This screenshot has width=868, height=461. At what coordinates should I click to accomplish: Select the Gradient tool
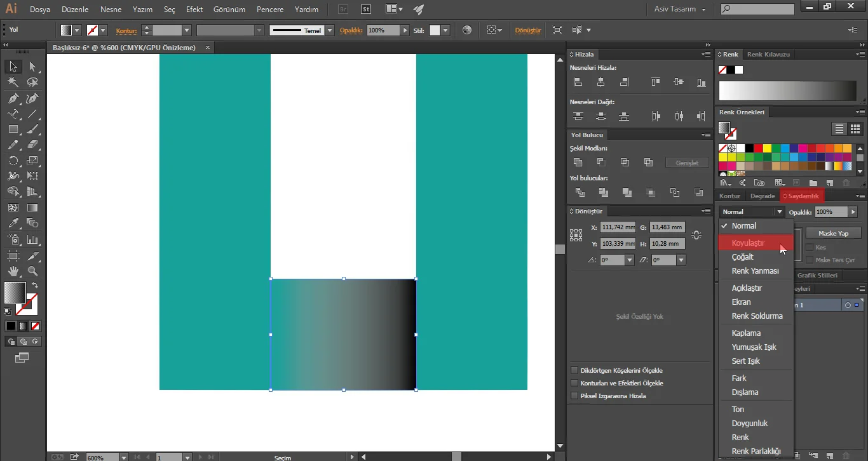pos(32,208)
